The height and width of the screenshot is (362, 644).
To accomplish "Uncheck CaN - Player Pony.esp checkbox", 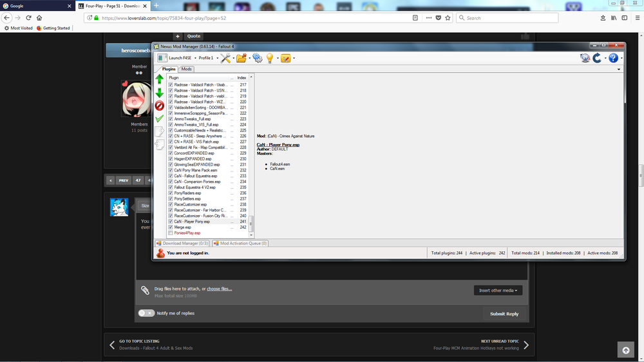I will tap(171, 222).
